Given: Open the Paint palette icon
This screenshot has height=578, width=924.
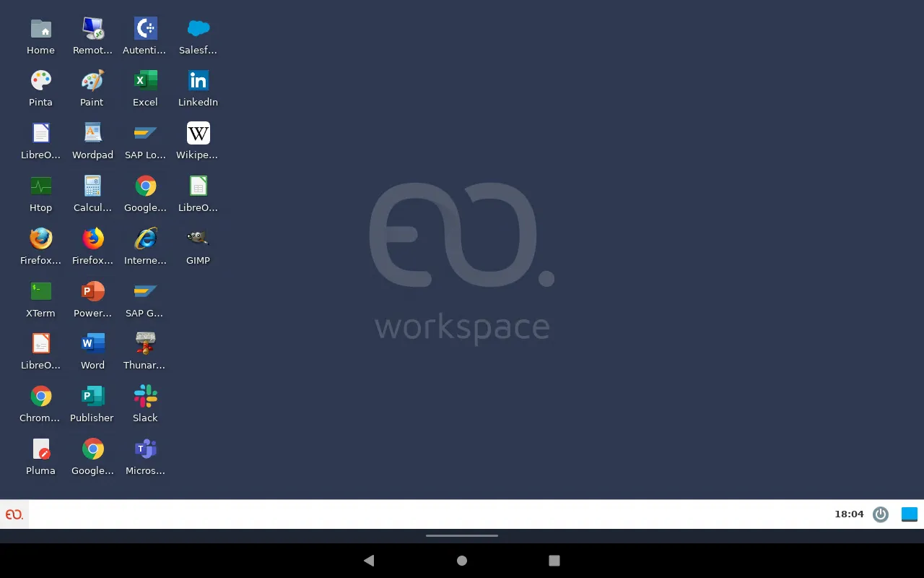Looking at the screenshot, I should point(92,81).
